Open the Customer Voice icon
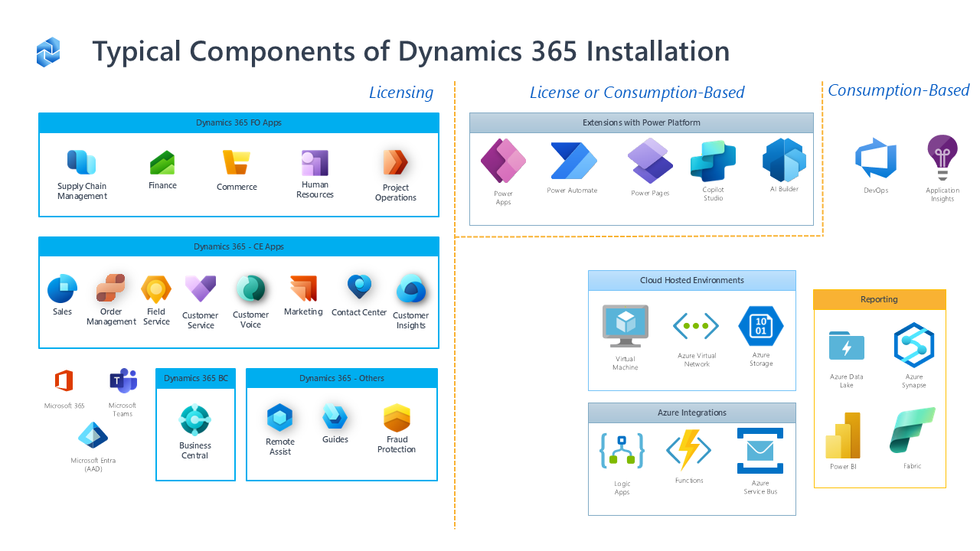This screenshot has height=551, width=980. tap(250, 289)
